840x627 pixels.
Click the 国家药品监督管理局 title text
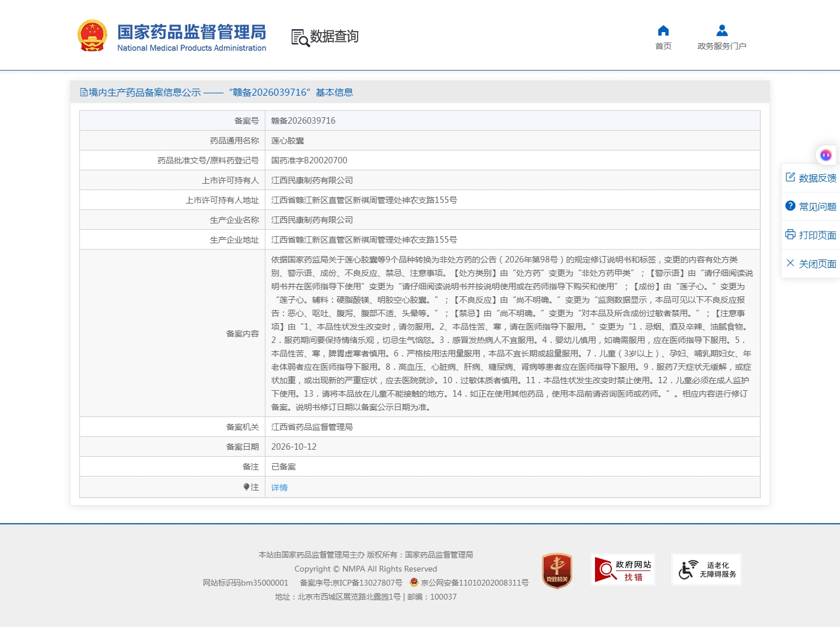tap(191, 32)
